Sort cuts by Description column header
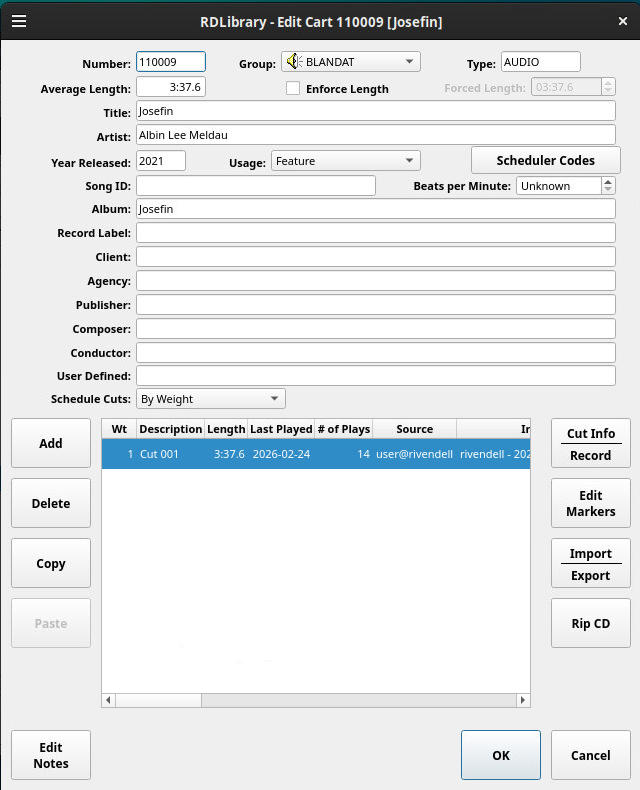This screenshot has height=790, width=640. tap(170, 429)
